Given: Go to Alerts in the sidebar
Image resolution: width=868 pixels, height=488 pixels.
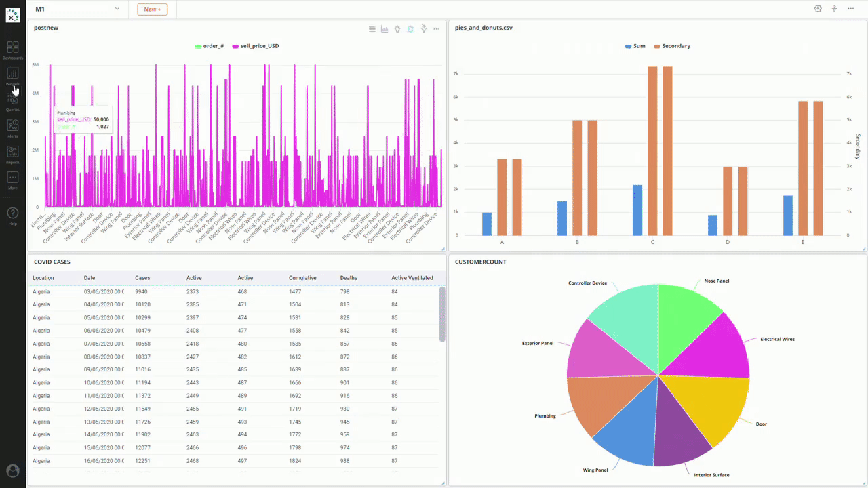Looking at the screenshot, I should click(12, 127).
